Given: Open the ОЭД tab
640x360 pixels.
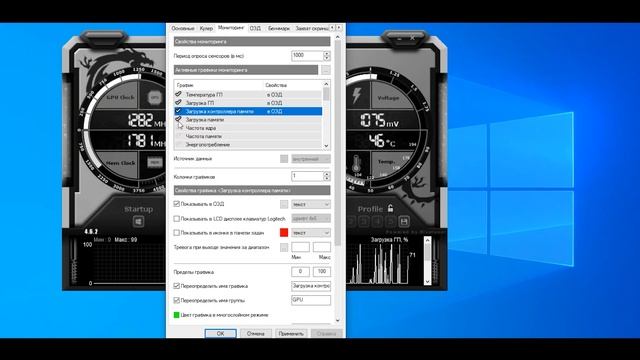Looking at the screenshot, I should (255, 28).
